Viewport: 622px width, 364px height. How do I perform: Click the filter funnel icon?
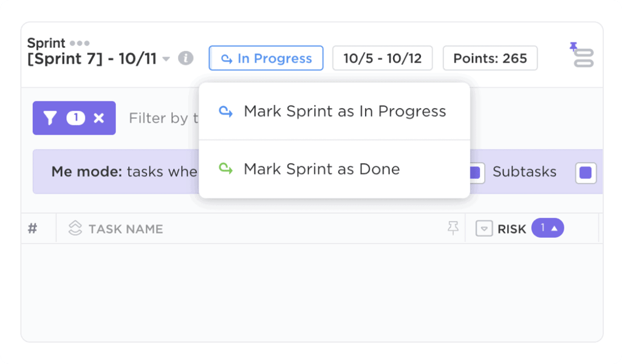[x=51, y=118]
